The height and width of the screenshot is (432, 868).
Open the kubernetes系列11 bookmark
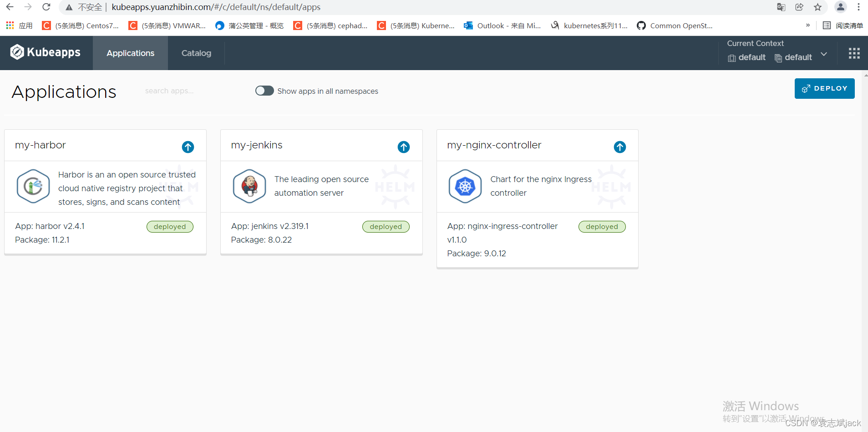click(x=589, y=25)
